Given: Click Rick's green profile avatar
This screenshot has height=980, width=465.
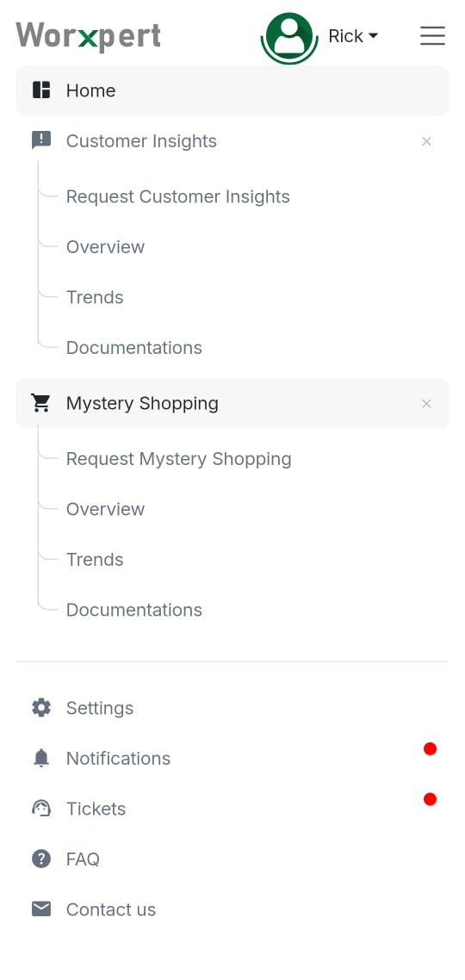Looking at the screenshot, I should tap(289, 38).
